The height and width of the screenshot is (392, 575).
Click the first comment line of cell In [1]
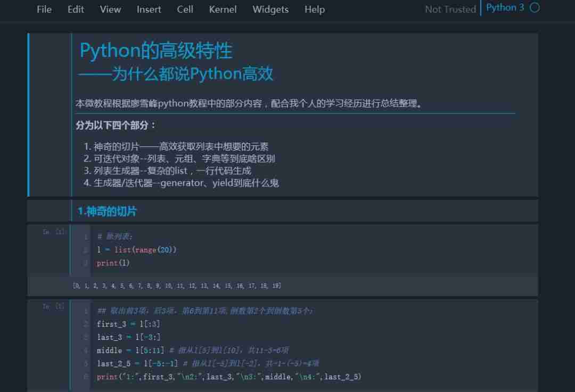pyautogui.click(x=114, y=236)
